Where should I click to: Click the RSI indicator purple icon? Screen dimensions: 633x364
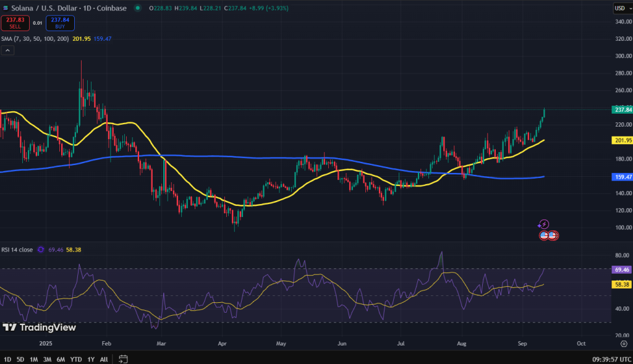click(x=41, y=250)
